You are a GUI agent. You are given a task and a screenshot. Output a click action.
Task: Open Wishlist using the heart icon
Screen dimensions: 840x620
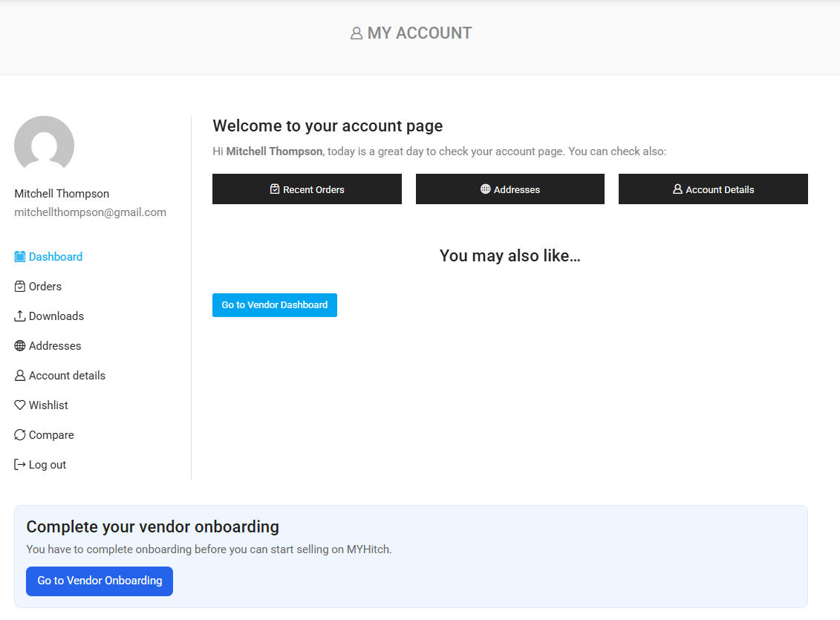19,405
